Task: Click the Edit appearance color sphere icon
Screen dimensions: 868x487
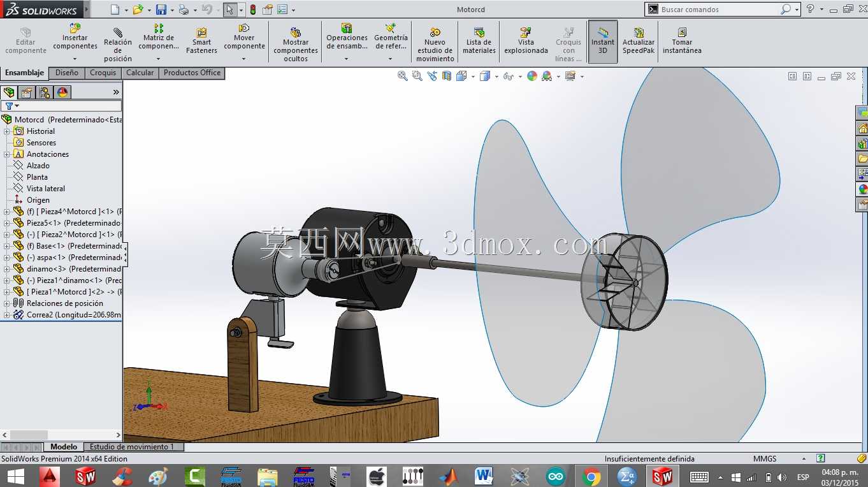Action: (x=532, y=76)
